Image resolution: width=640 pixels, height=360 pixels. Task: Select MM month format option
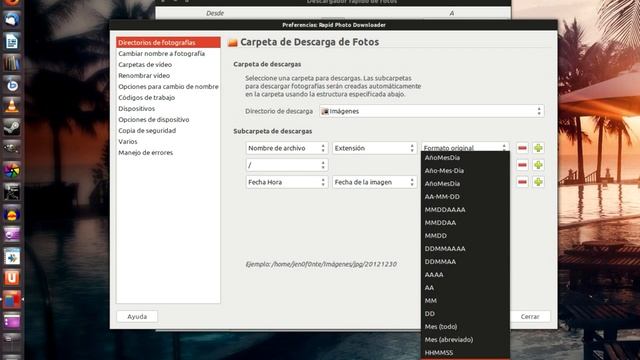point(465,301)
